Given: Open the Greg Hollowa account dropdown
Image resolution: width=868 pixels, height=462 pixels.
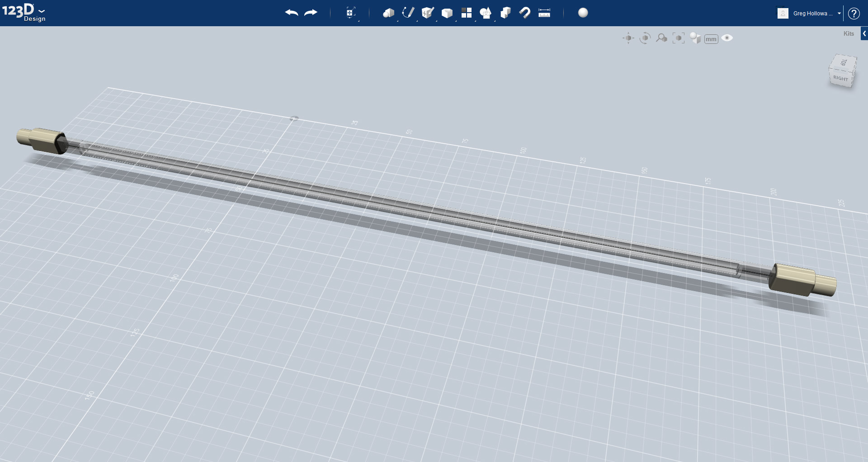Looking at the screenshot, I should [x=817, y=14].
